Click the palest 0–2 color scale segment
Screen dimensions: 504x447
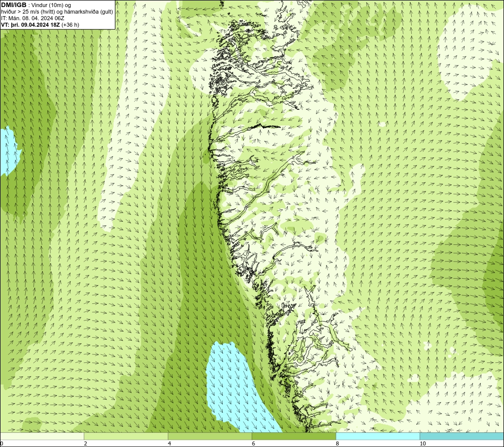pyautogui.click(x=42, y=436)
